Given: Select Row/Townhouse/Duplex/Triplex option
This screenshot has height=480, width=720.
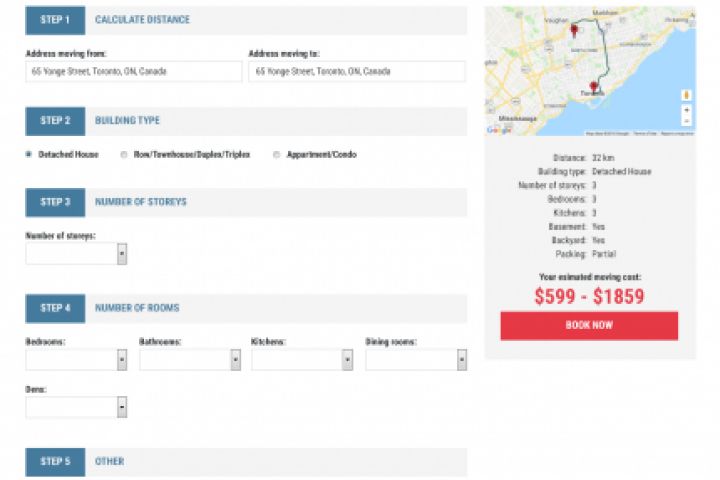Looking at the screenshot, I should [124, 155].
